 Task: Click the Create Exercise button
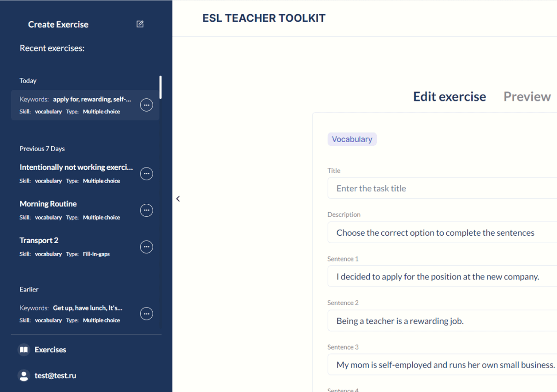tap(58, 24)
